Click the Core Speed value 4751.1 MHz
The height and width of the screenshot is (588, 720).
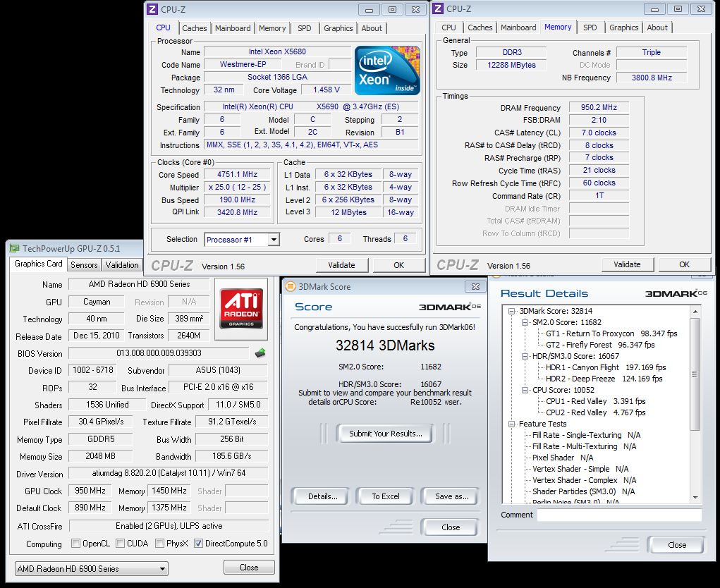[238, 174]
